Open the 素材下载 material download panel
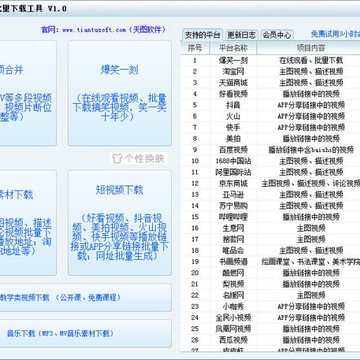This screenshot has width=360, height=360. coord(28,223)
